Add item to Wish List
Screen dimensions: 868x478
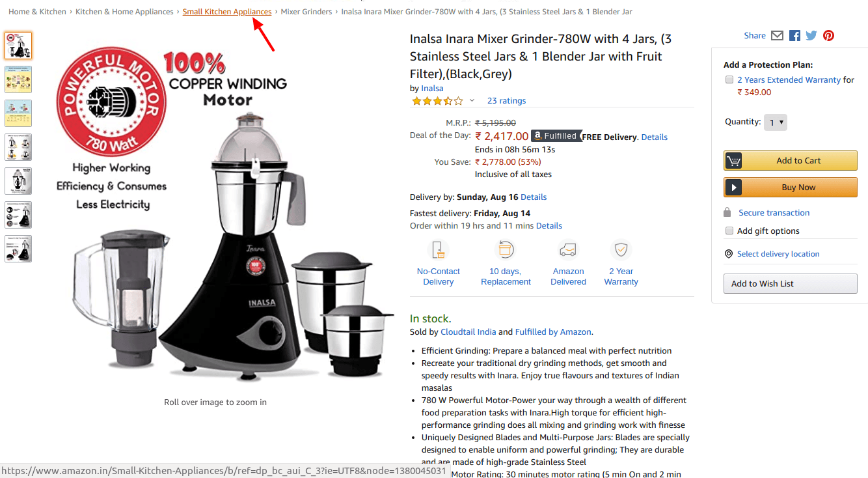pyautogui.click(x=791, y=283)
